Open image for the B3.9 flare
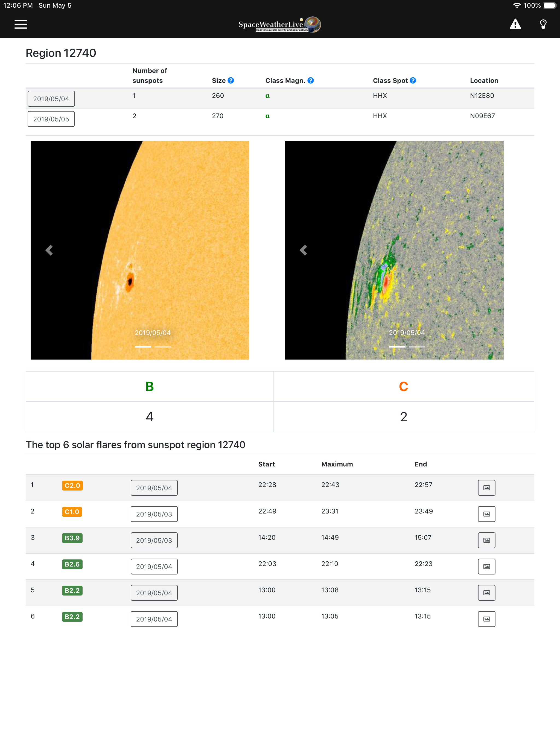The image size is (560, 747). coord(486,540)
